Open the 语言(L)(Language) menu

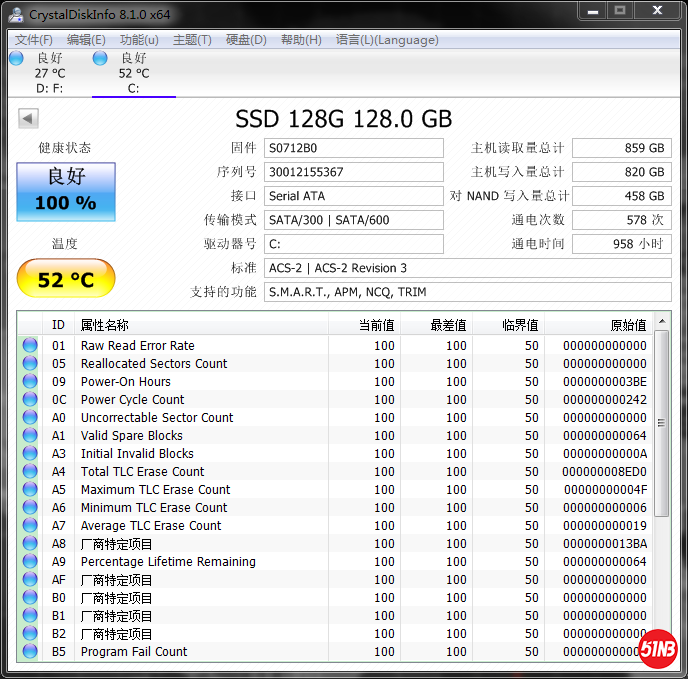[387, 40]
